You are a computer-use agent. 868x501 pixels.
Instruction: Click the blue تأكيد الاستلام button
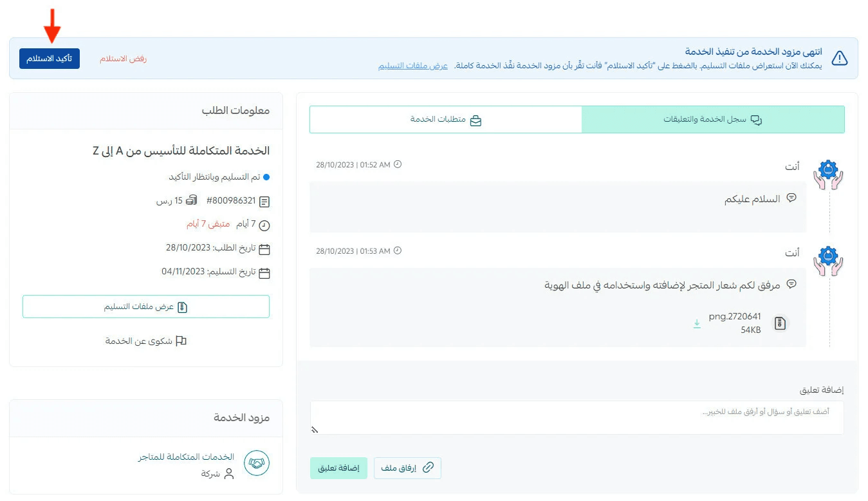(50, 59)
